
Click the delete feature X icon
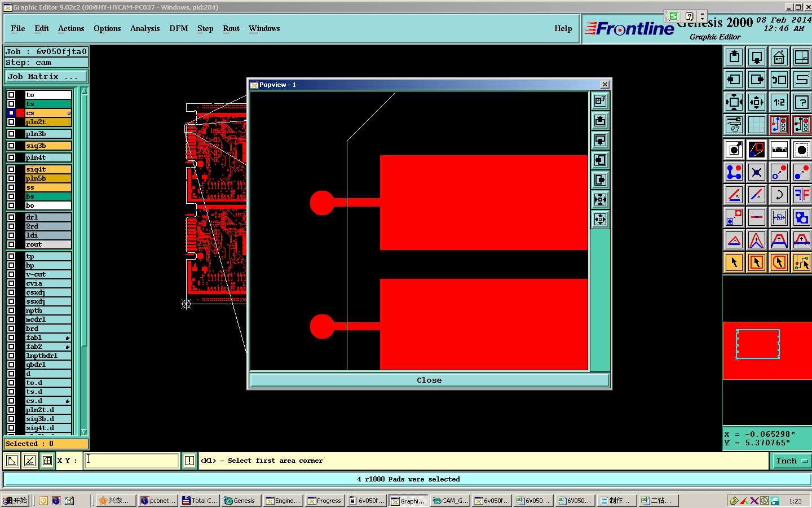[x=757, y=172]
